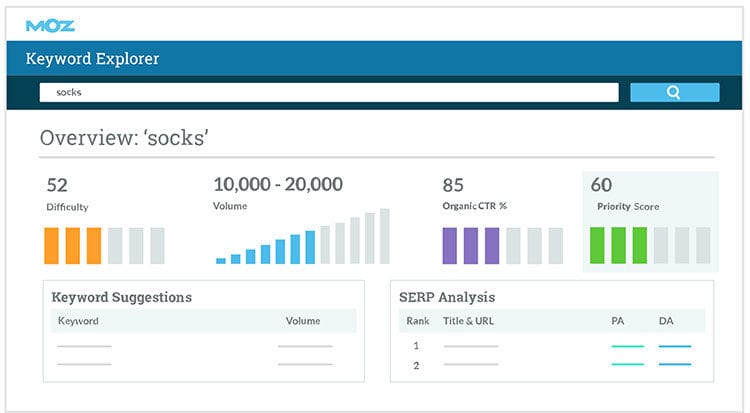The width and height of the screenshot is (750, 413).
Task: Click the volume range '10,000 - 20,000'
Action: coord(278,184)
